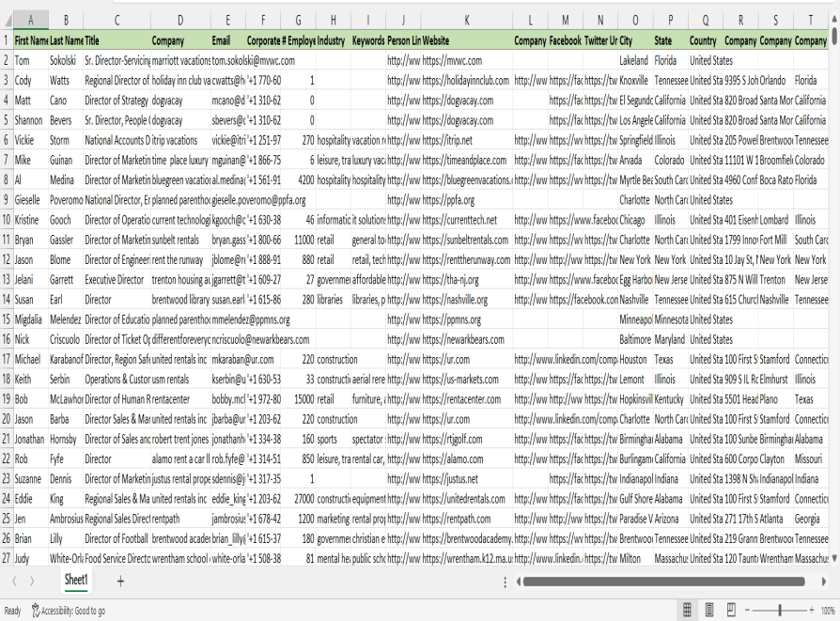Click the vertical scrollbar down arrow
840x621 pixels.
click(833, 558)
